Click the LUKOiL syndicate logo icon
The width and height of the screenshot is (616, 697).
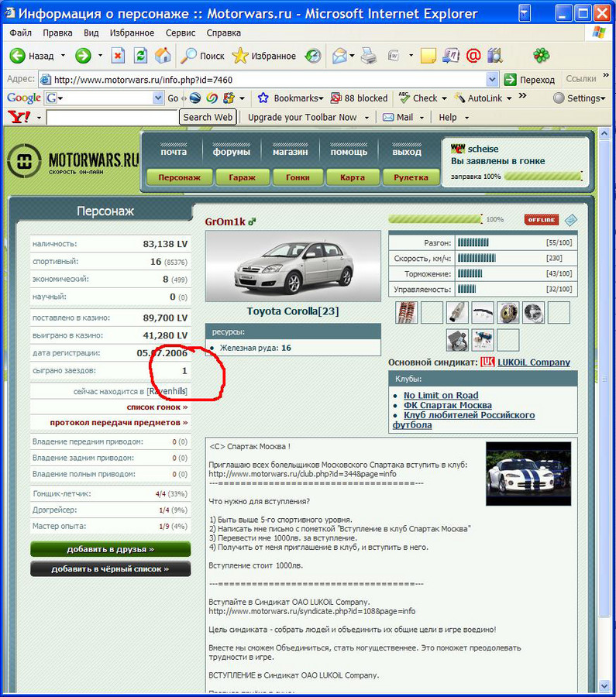[x=487, y=362]
